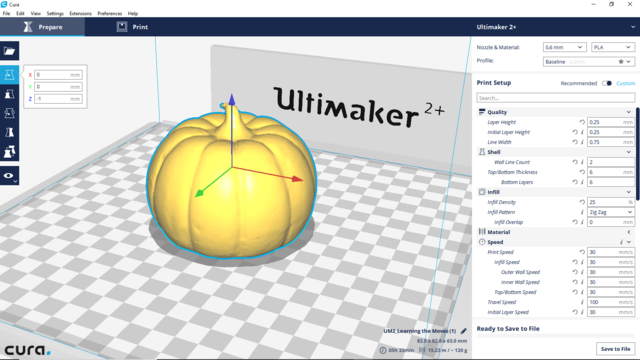Reset Print Speed value

[582, 252]
